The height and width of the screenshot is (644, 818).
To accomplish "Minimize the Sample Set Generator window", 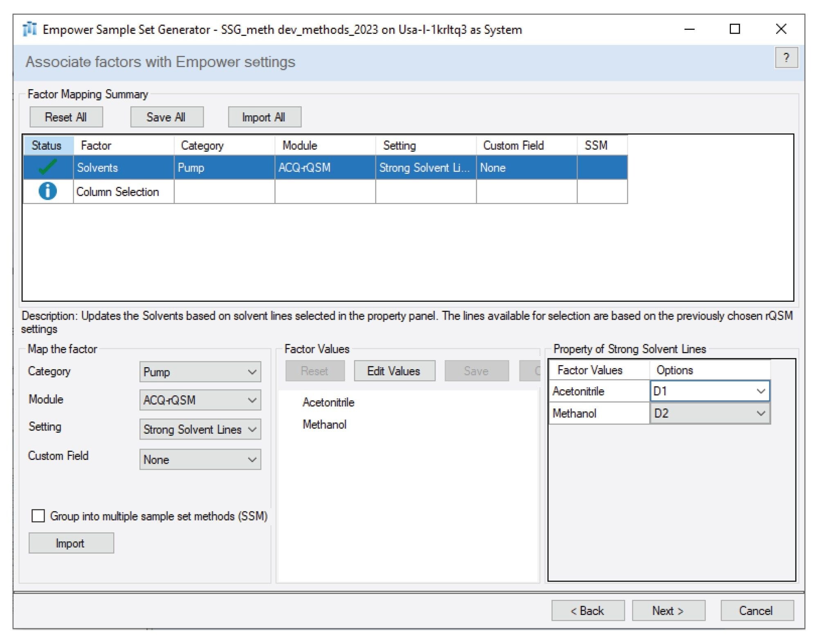I will pos(690,29).
